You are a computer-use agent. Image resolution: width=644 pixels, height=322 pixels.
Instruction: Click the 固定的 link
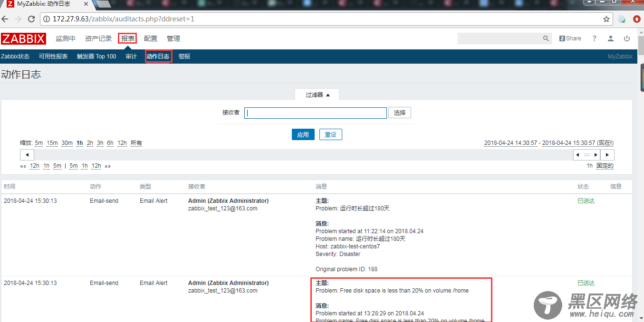(605, 166)
